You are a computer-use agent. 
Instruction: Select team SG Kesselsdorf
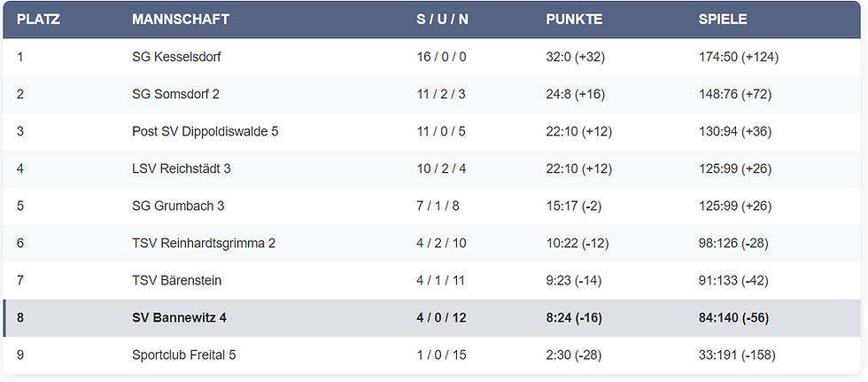coord(176,57)
